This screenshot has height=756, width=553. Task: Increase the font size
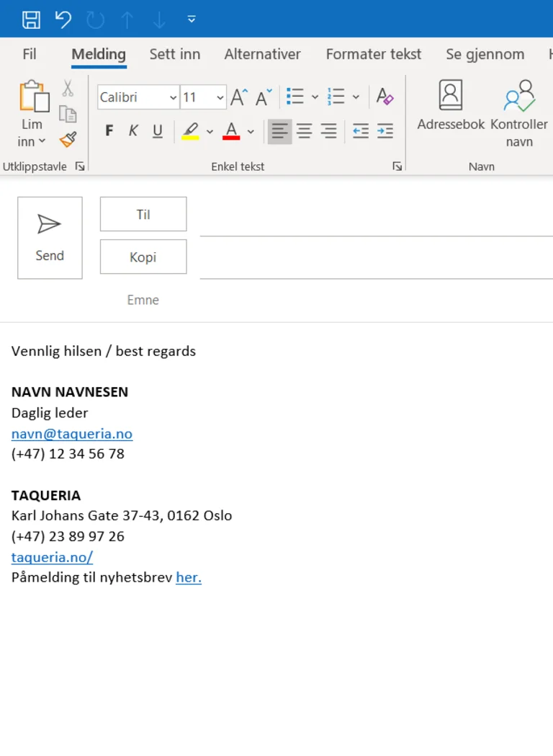(x=239, y=97)
